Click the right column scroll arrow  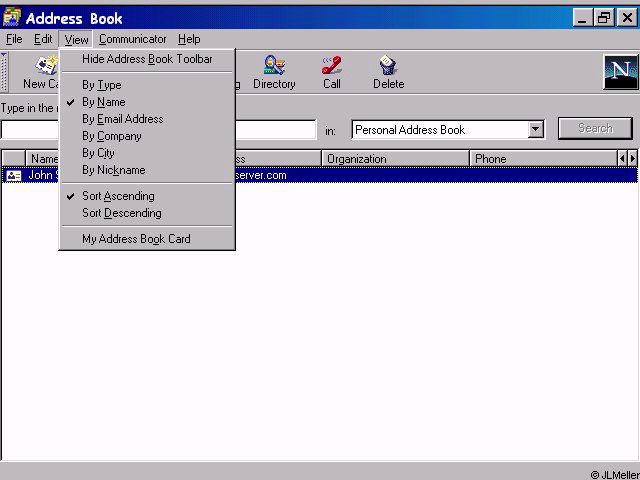click(x=632, y=158)
